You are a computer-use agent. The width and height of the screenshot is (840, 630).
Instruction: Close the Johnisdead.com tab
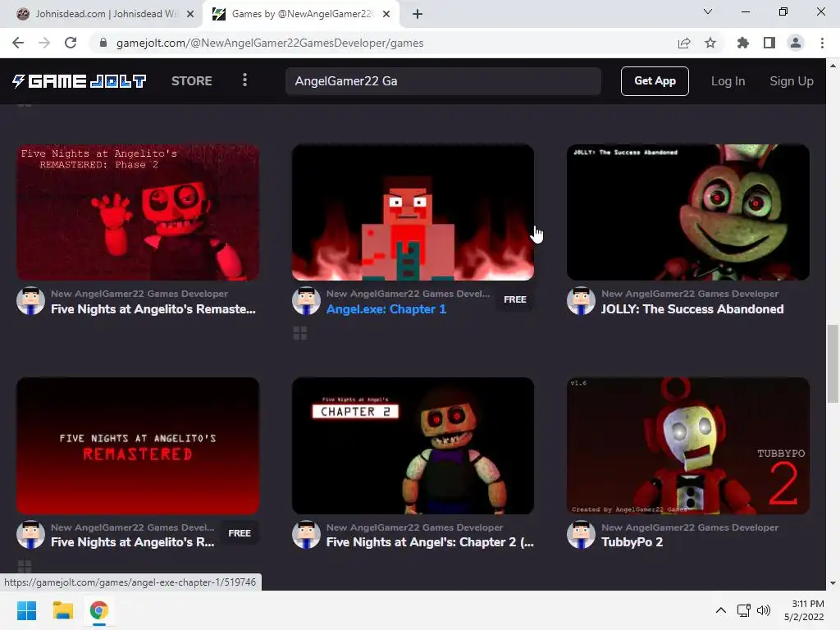[x=190, y=14]
